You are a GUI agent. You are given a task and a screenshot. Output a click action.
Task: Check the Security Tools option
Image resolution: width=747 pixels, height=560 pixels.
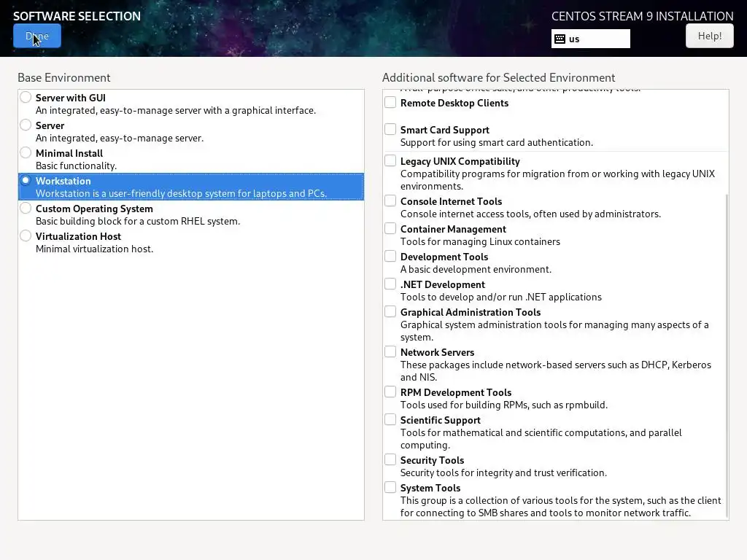coord(391,460)
